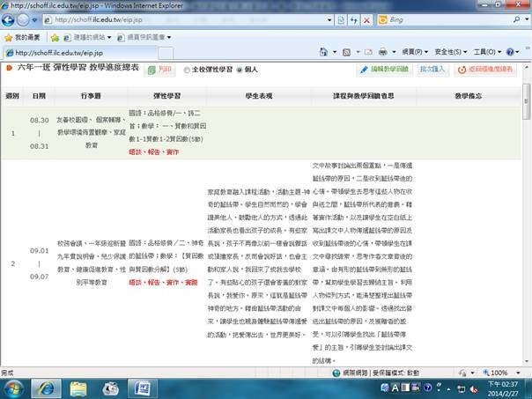
Task: Open Windows Media Player from taskbar
Action: (x=110, y=388)
